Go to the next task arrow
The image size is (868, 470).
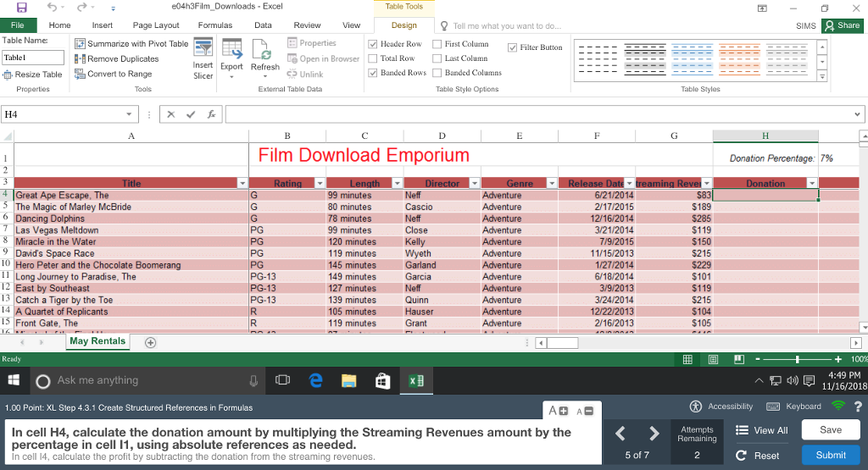(654, 434)
